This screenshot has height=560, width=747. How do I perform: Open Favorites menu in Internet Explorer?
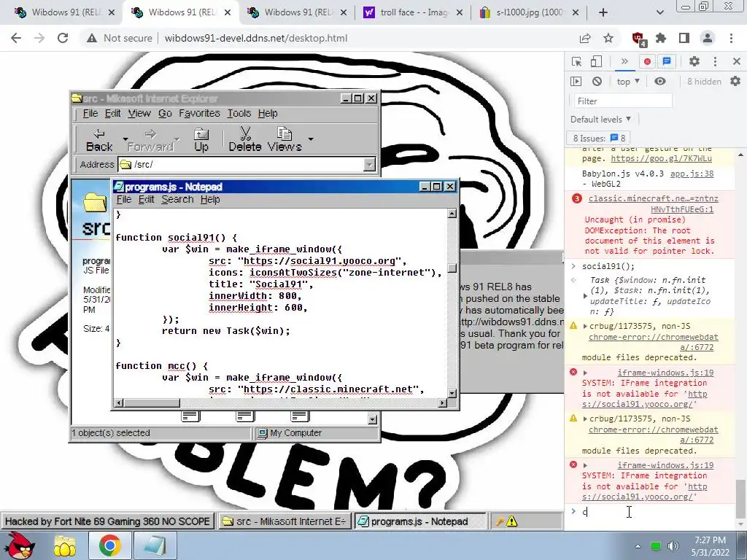pos(199,113)
